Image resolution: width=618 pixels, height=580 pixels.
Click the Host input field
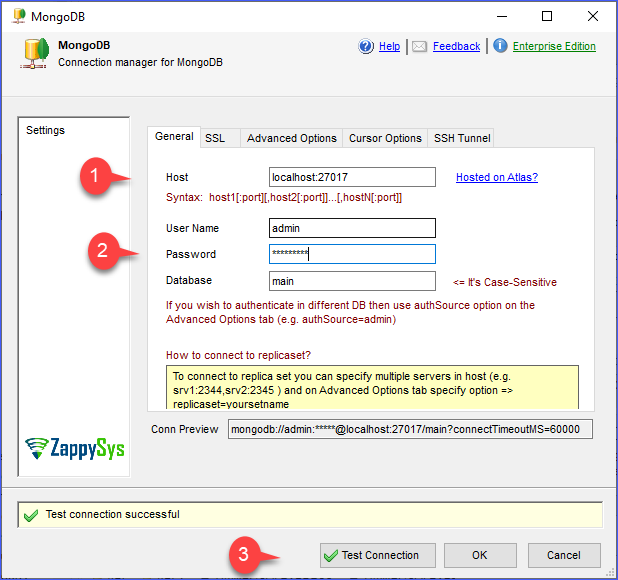coord(352,177)
